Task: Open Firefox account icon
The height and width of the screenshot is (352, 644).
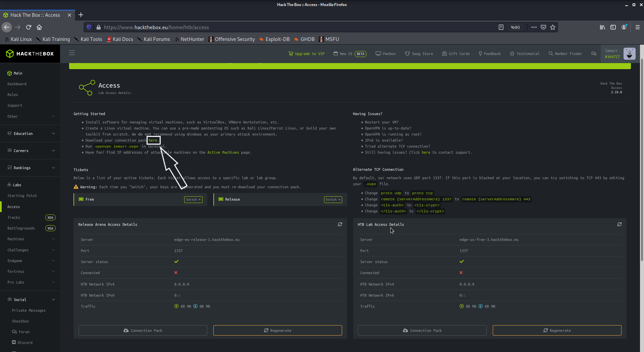Action: 624,27
